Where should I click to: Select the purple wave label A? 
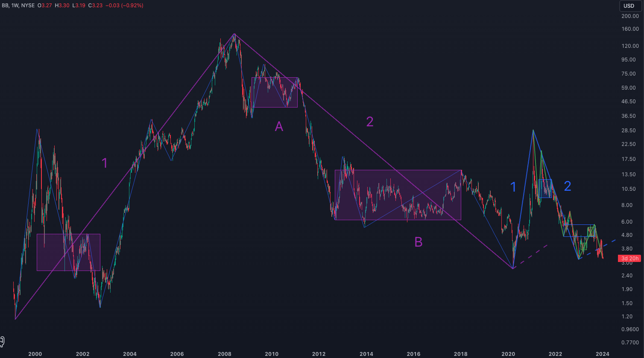click(x=279, y=126)
